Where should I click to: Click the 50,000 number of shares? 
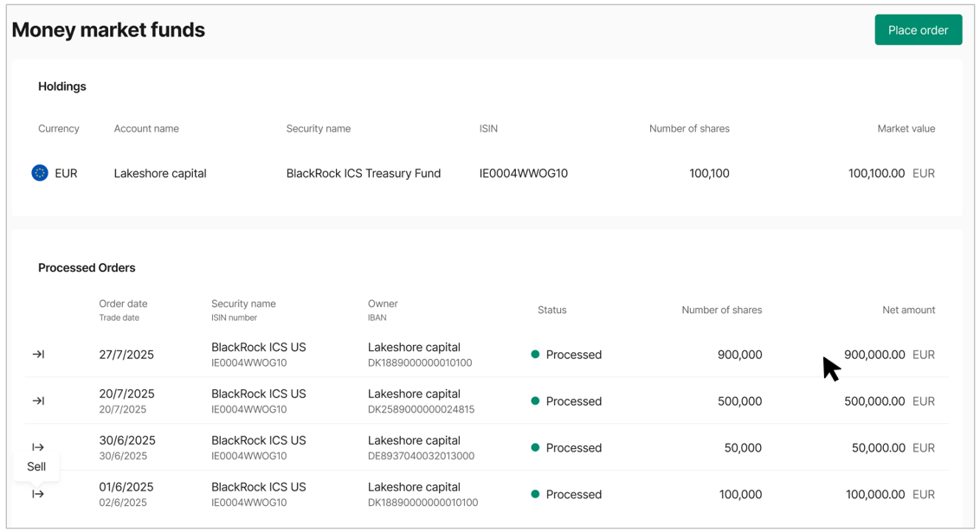[743, 448]
